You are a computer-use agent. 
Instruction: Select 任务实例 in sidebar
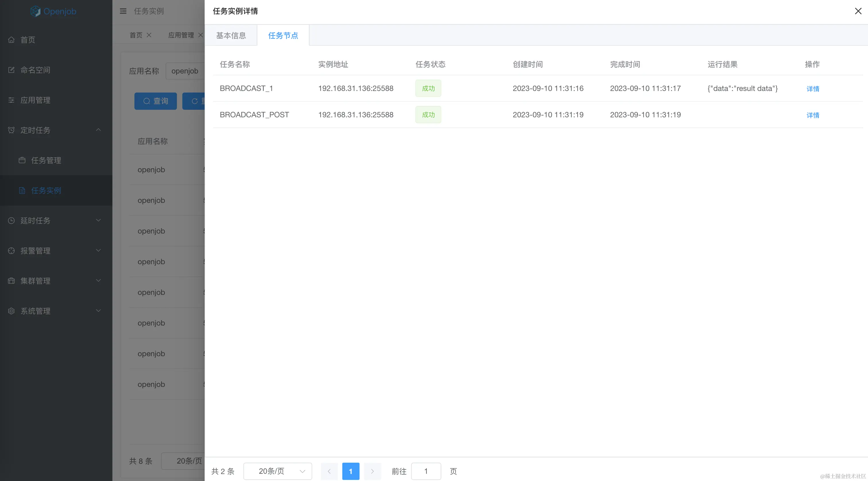[x=46, y=190]
